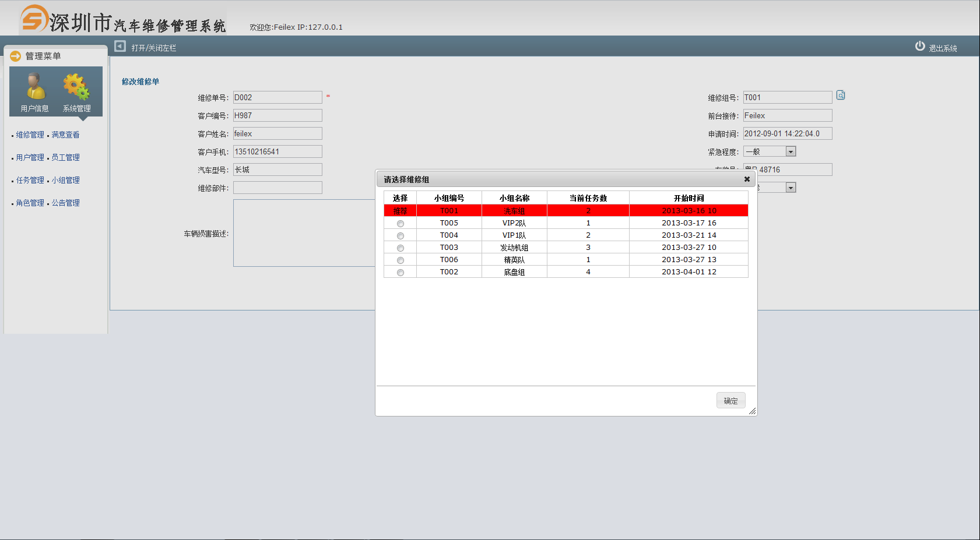Click the 退出系统 power icon
This screenshot has width=980, height=540.
point(920,46)
